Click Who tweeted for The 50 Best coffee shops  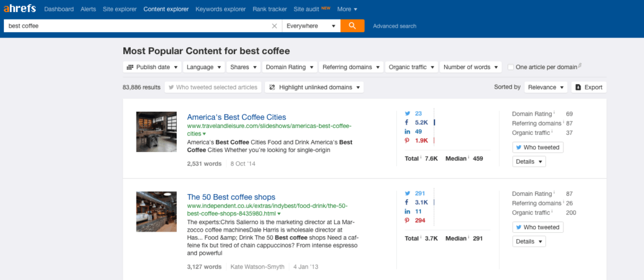click(x=538, y=227)
